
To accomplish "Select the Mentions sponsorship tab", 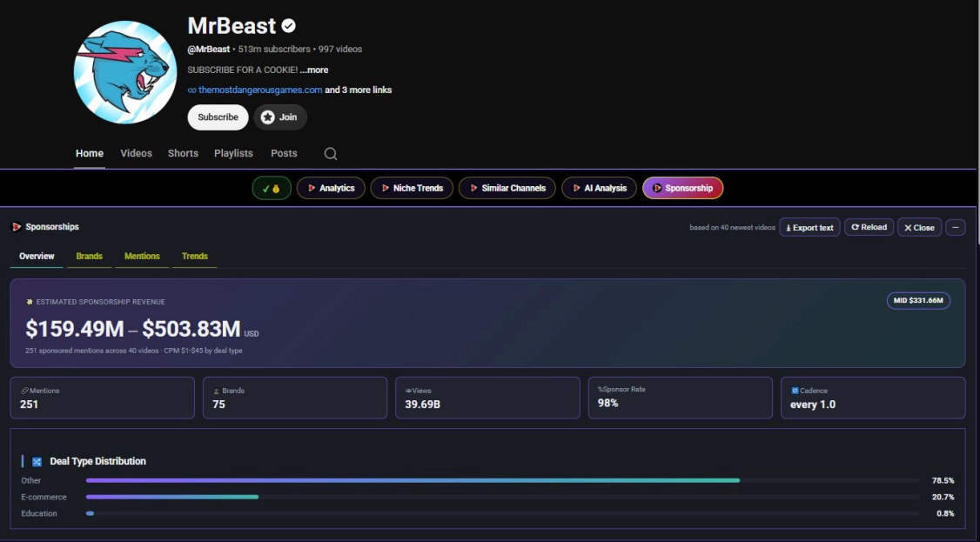I will 142,257.
